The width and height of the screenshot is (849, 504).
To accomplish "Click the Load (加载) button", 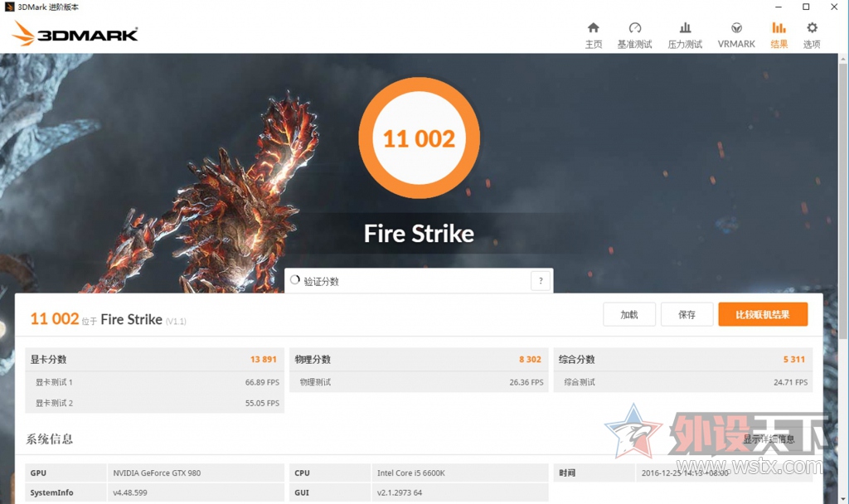I will pyautogui.click(x=629, y=314).
